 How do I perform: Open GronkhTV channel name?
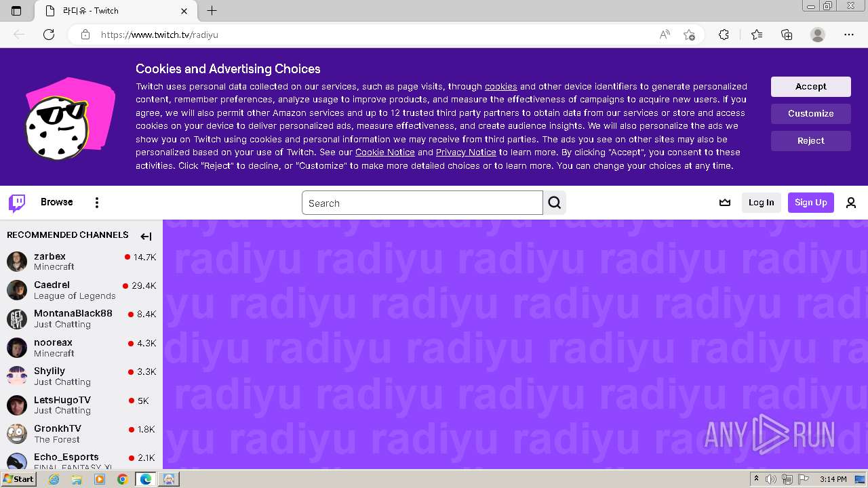point(58,428)
